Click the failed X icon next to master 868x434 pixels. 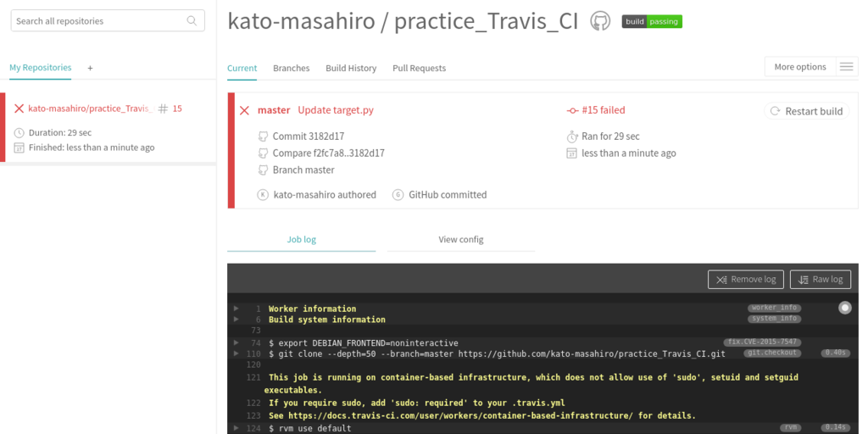click(244, 110)
